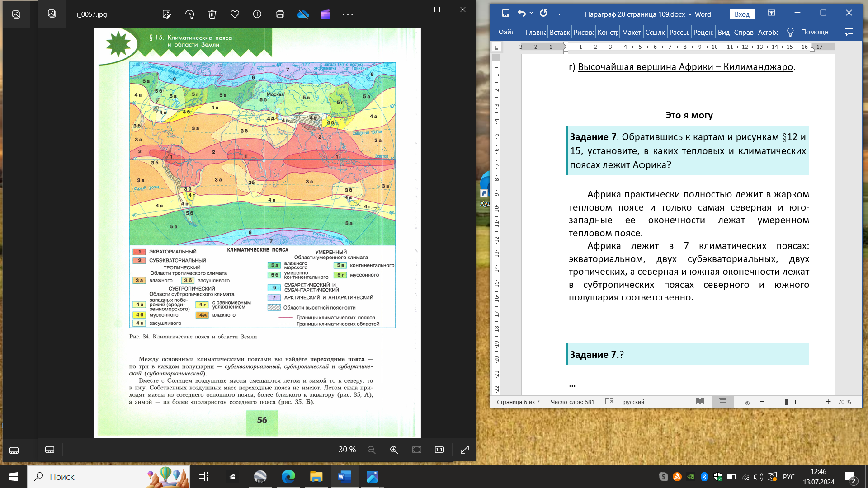The width and height of the screenshot is (868, 488).
Task: Zoom out of the image in Photos
Action: 372,450
